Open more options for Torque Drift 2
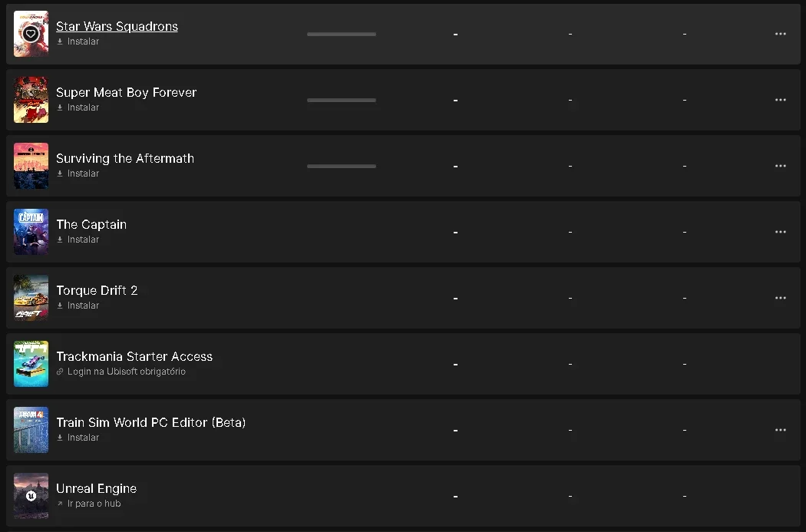Viewport: 806px width, 532px height. tap(781, 298)
